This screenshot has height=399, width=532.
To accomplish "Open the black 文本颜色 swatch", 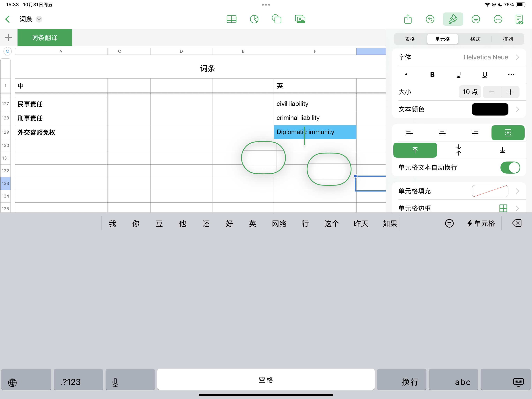I will (490, 109).
